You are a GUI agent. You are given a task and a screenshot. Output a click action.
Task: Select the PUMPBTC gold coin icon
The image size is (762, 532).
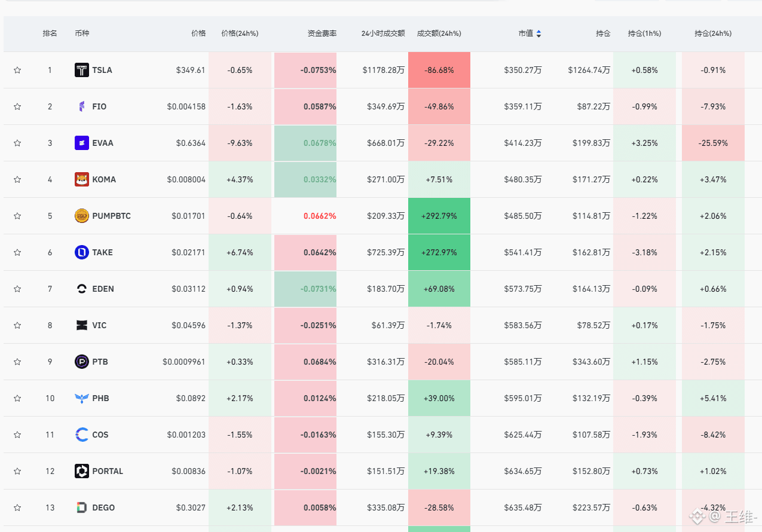[82, 216]
